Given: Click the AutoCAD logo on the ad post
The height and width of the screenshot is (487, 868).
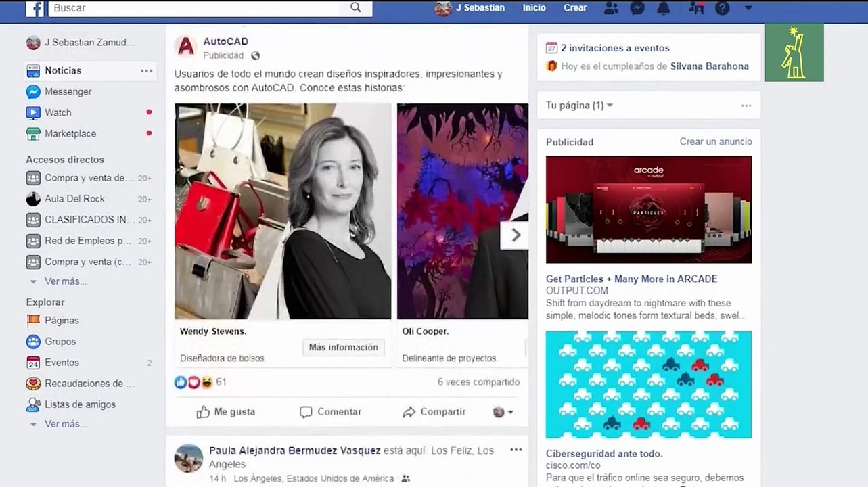Looking at the screenshot, I should tap(185, 47).
